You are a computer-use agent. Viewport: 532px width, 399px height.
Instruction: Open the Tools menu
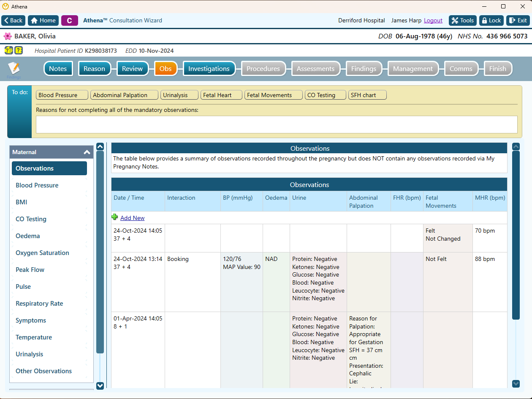click(463, 20)
